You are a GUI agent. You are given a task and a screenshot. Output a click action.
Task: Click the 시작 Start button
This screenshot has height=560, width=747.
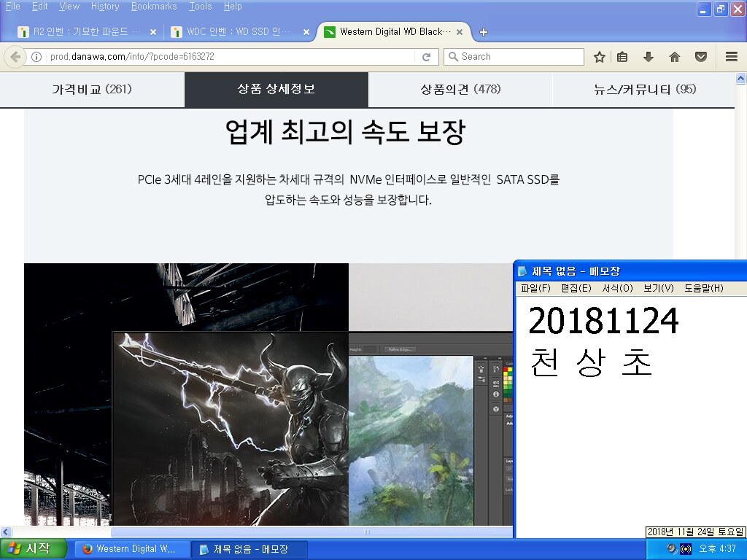pos(34,548)
